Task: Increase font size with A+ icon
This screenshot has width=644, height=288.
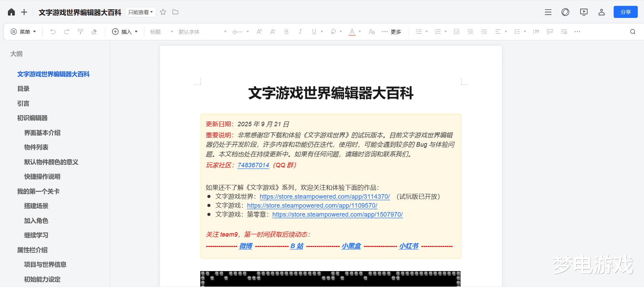Action: point(259,32)
